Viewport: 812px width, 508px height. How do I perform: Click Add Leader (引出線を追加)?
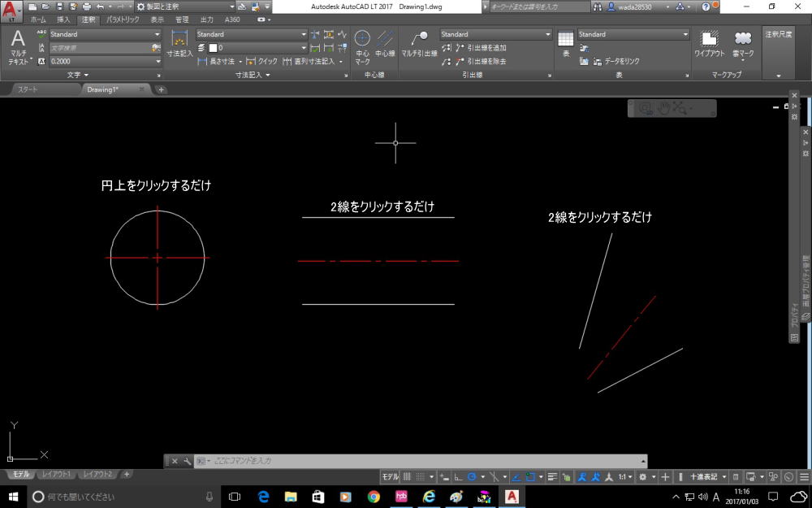pos(481,48)
